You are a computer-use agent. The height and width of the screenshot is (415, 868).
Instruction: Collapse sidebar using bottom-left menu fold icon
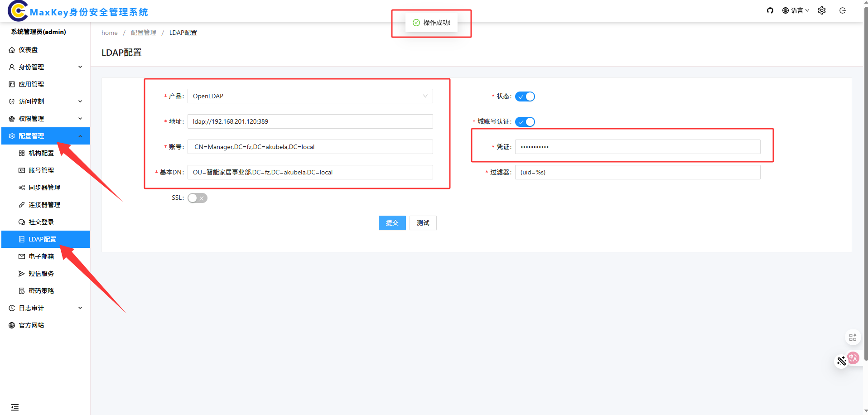15,407
